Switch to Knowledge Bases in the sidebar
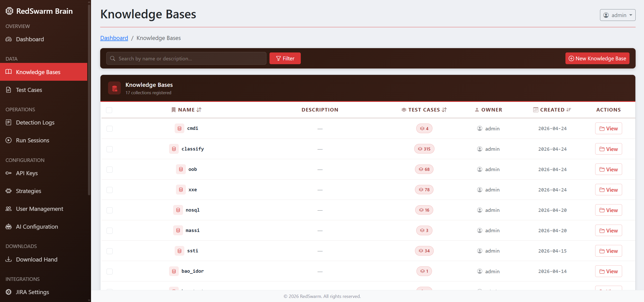 pyautogui.click(x=38, y=72)
